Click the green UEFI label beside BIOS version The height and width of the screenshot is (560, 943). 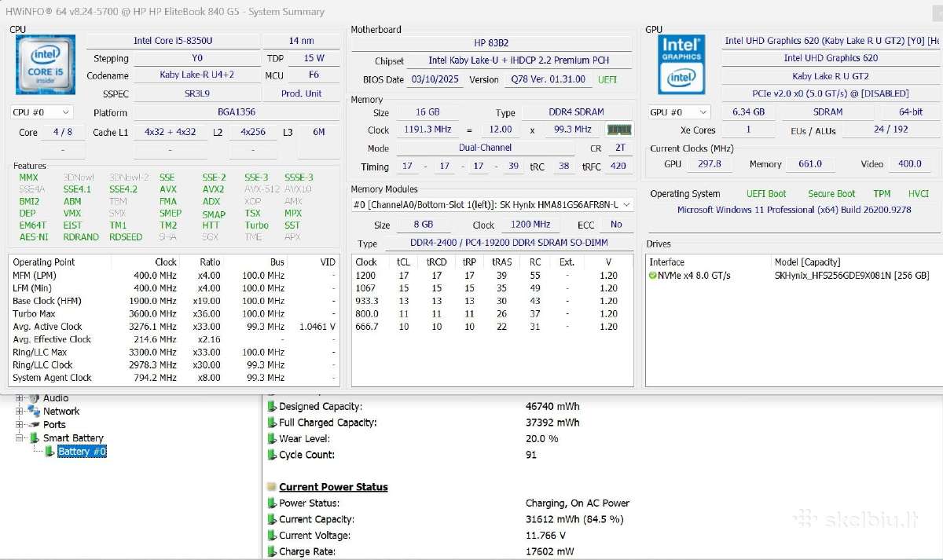tap(607, 79)
